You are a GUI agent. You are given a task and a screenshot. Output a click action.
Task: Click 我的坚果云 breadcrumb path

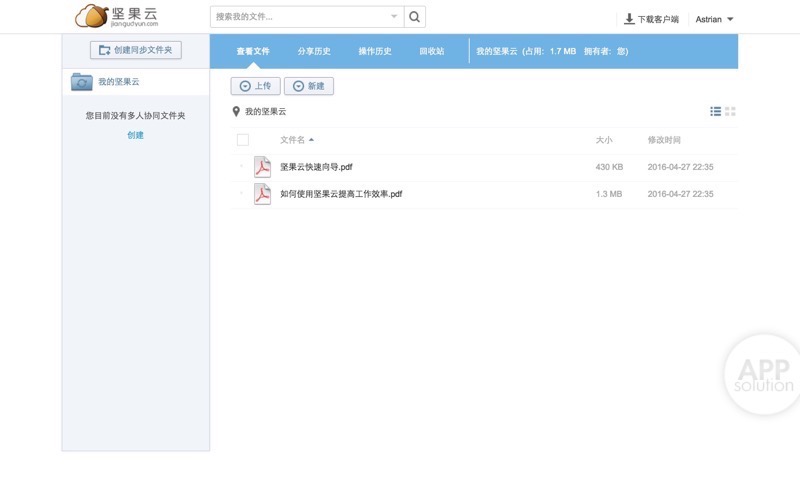pyautogui.click(x=265, y=112)
